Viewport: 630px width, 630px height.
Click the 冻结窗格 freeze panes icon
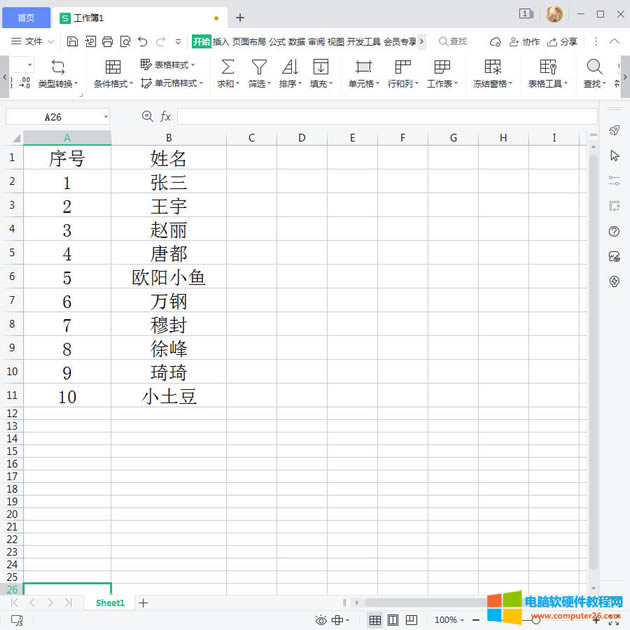(x=492, y=67)
